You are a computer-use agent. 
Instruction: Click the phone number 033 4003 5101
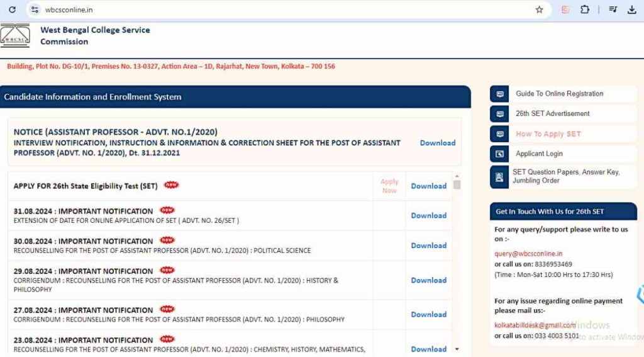557,336
